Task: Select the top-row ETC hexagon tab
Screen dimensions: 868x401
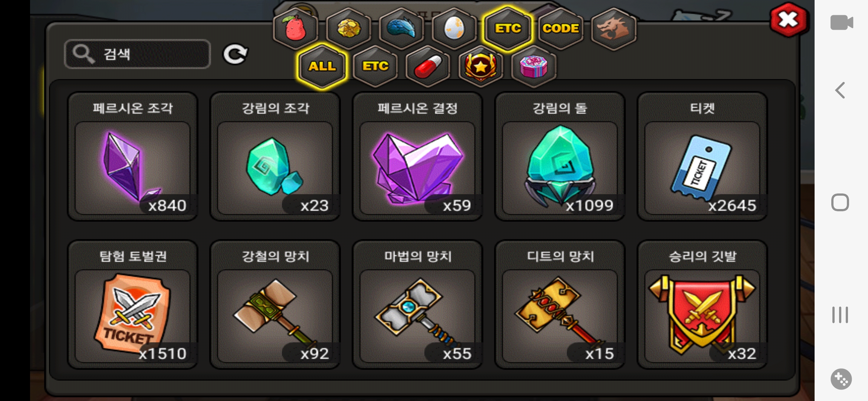Action: [x=508, y=29]
